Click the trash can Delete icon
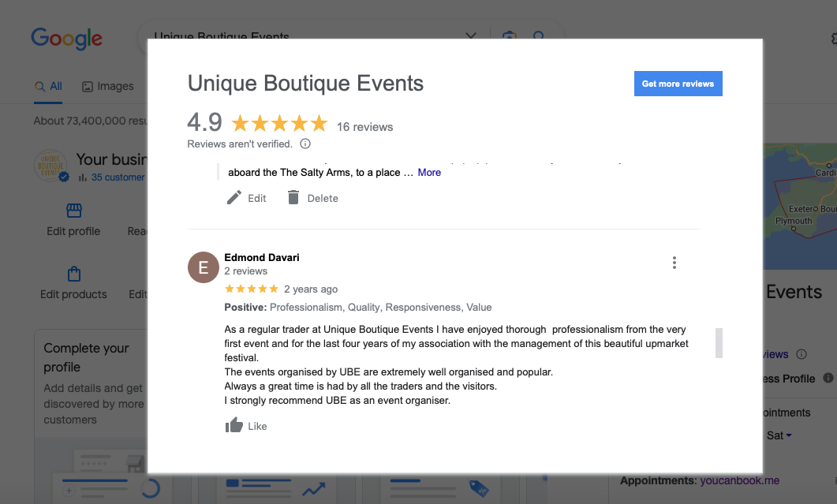Screen dimensions: 837x504 coord(293,197)
